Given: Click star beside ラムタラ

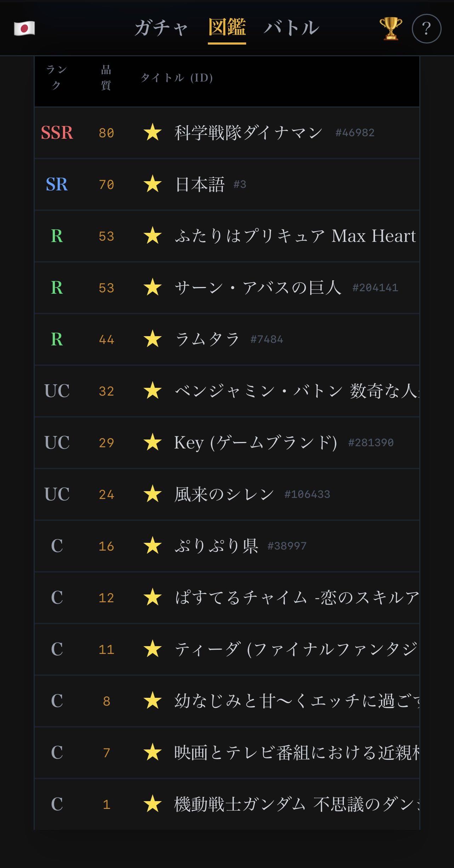Looking at the screenshot, I should [153, 339].
